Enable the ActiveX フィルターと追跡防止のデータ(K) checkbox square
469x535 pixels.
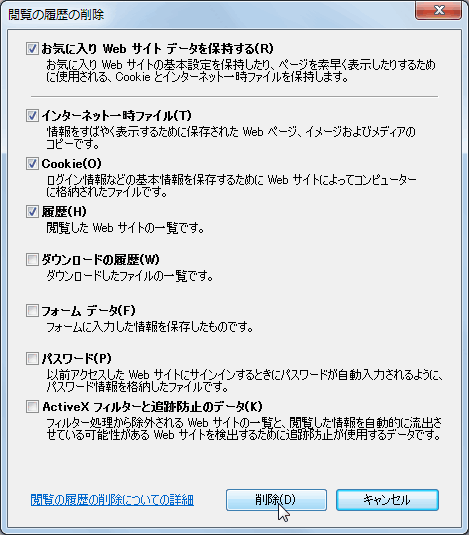32,407
